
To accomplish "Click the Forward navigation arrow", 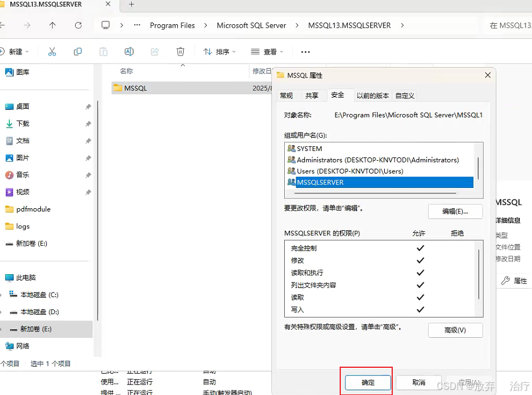I will (27, 25).
